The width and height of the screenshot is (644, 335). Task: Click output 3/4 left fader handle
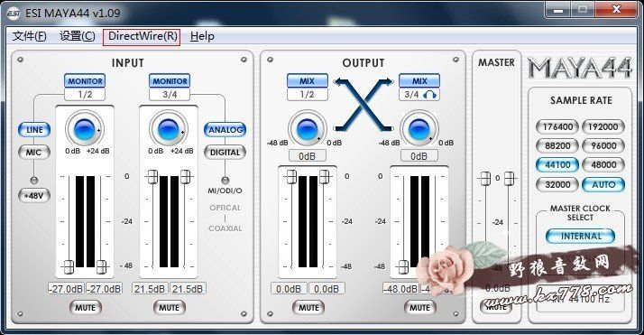(404, 266)
